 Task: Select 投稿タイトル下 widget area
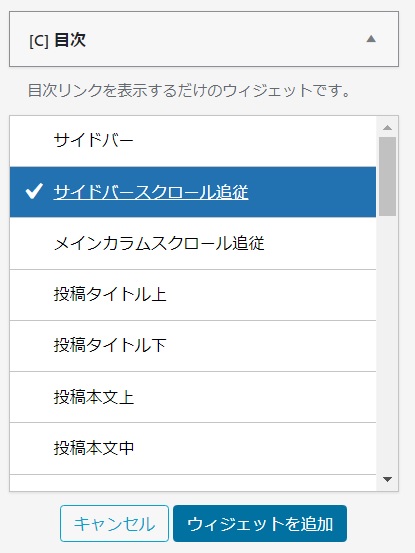pyautogui.click(x=193, y=346)
